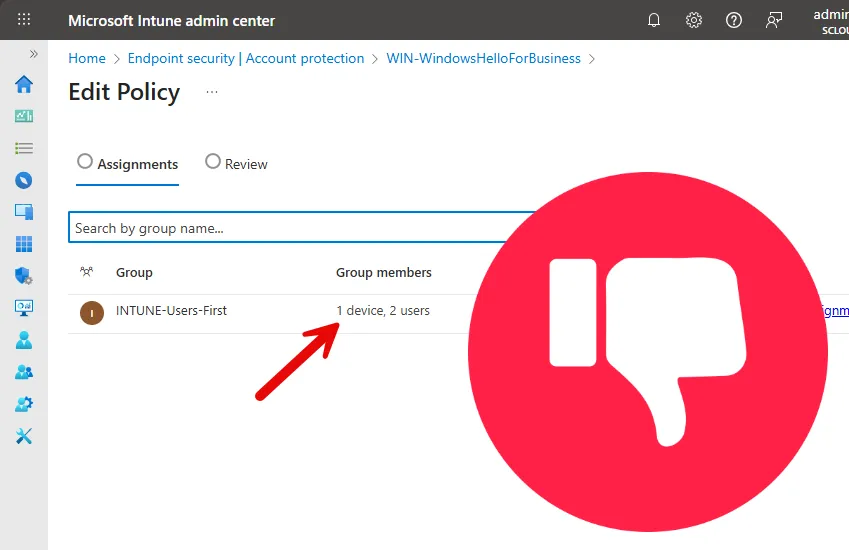Image resolution: width=849 pixels, height=550 pixels.
Task: Open Tenant administration gear-person icon in sidebar
Action: coord(24,404)
